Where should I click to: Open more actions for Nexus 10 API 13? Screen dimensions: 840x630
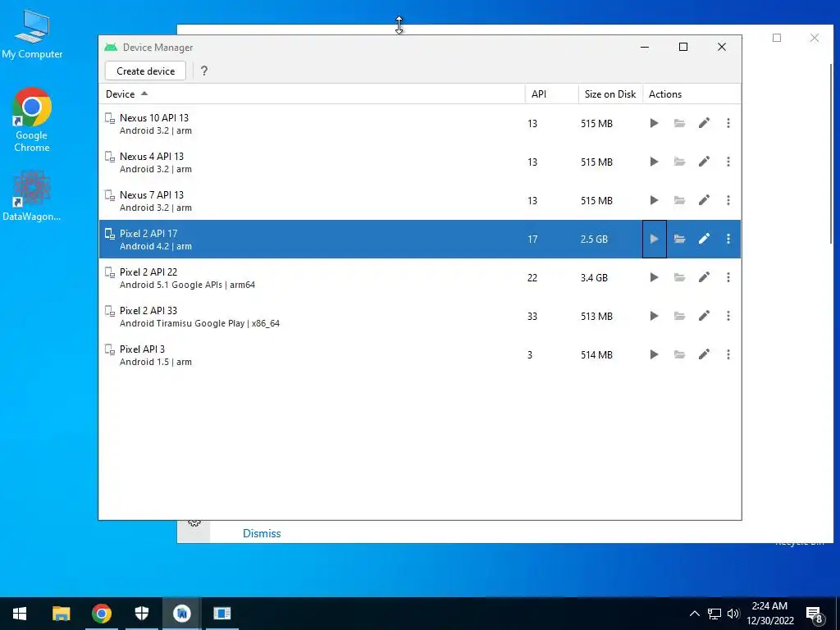click(x=728, y=123)
